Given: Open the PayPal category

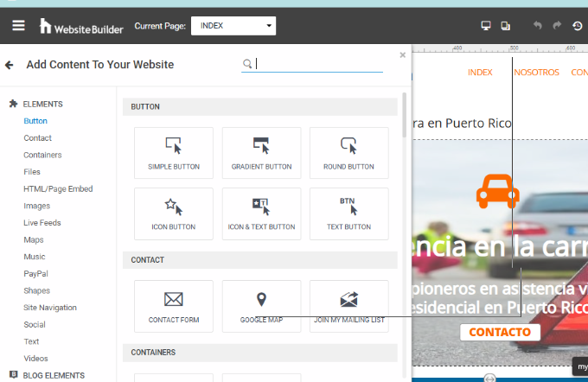Looking at the screenshot, I should (x=35, y=274).
